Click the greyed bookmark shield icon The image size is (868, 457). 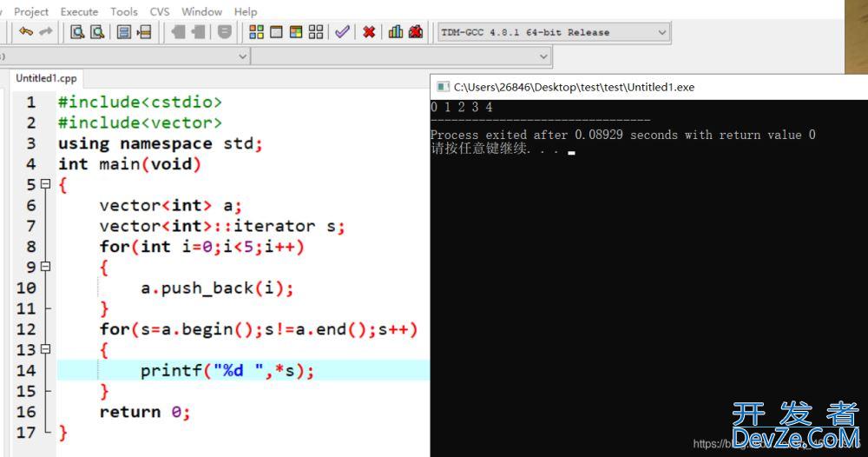pyautogui.click(x=224, y=32)
